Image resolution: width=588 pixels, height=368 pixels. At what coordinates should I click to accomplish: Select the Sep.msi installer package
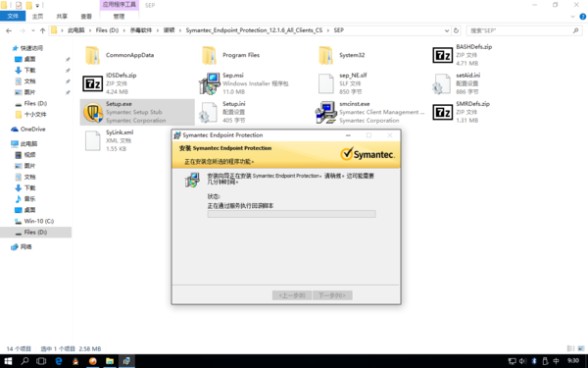(x=255, y=83)
